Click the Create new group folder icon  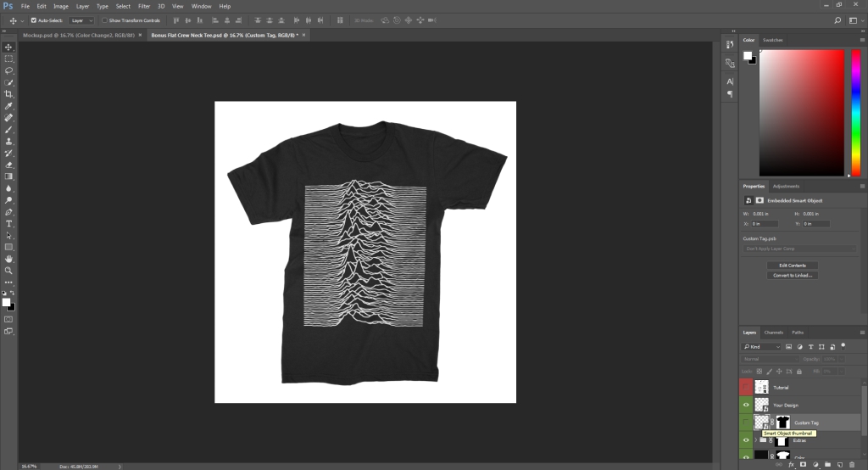click(827, 464)
